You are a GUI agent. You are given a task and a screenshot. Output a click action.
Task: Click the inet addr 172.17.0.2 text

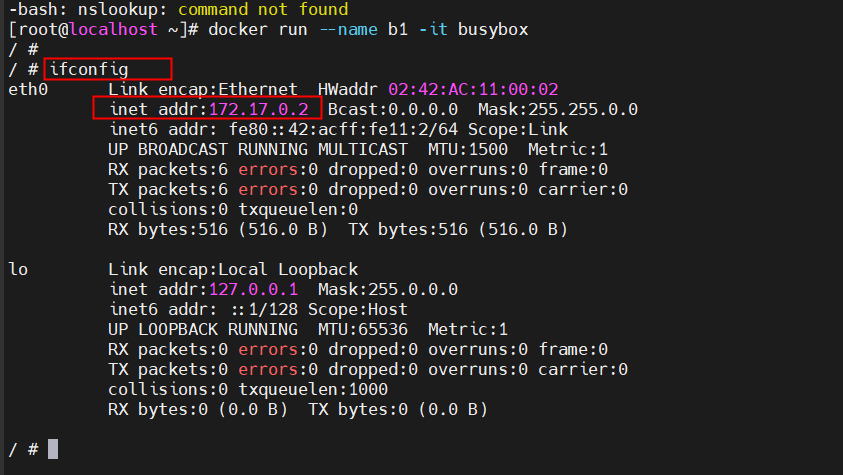click(208, 109)
